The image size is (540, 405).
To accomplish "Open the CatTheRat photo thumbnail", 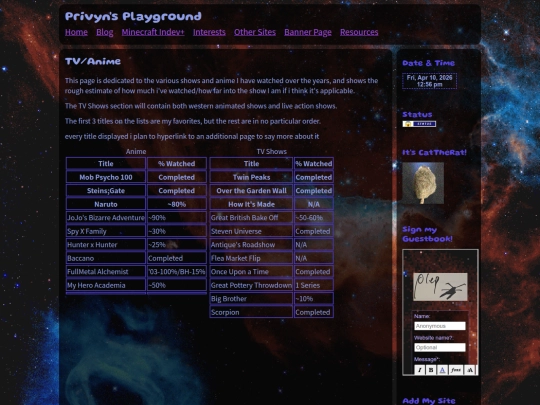I will [x=423, y=183].
